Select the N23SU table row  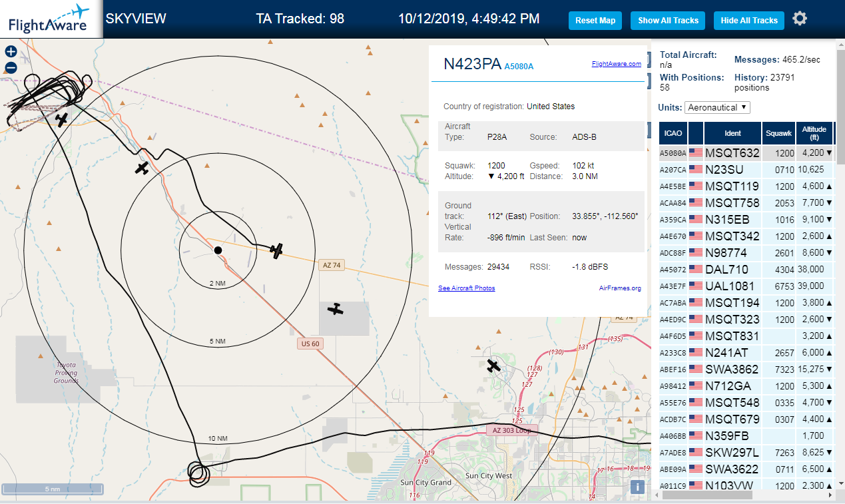tap(746, 170)
